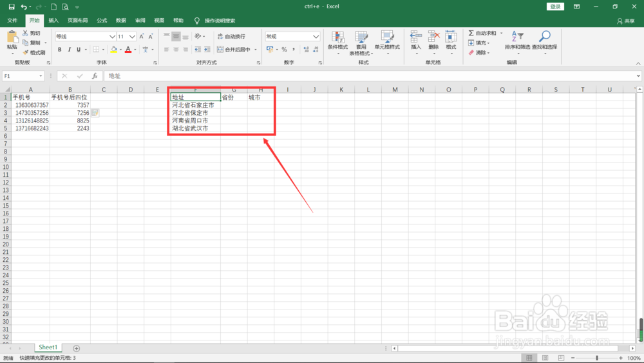The height and width of the screenshot is (363, 644).
Task: Open Format as Table (套用表格格式)
Action: click(361, 43)
